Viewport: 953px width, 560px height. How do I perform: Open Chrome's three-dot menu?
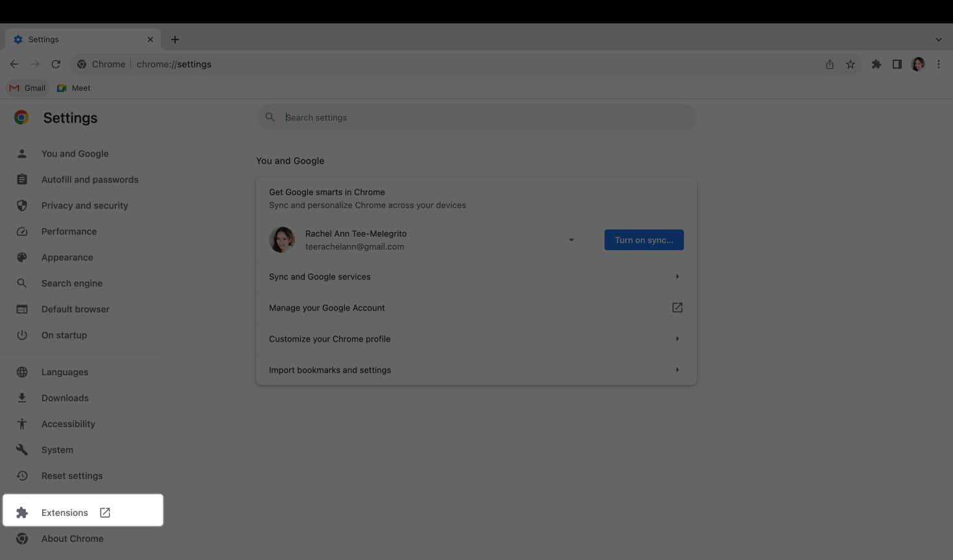click(x=939, y=64)
